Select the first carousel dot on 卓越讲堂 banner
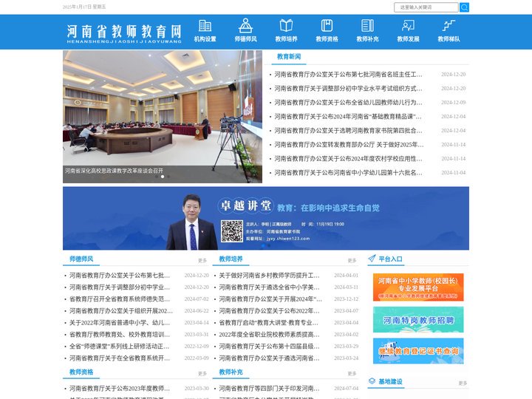Image resolution: width=532 pixels, height=399 pixels. 263,245
